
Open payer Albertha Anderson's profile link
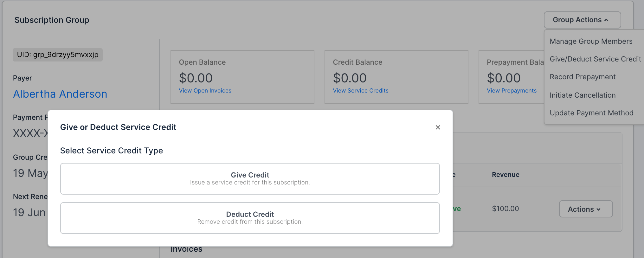click(x=60, y=94)
